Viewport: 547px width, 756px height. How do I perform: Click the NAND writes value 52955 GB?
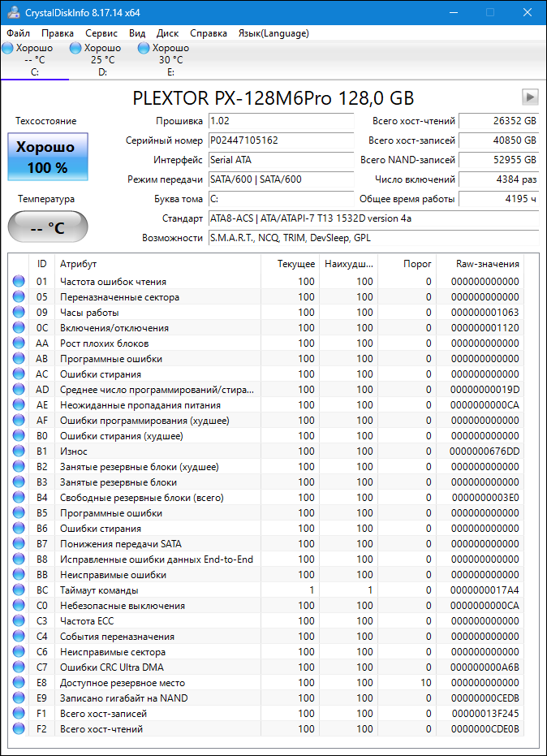499,160
